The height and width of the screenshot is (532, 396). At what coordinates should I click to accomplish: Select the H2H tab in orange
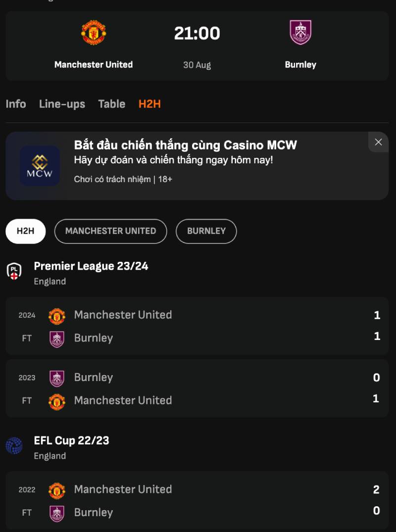pos(149,104)
